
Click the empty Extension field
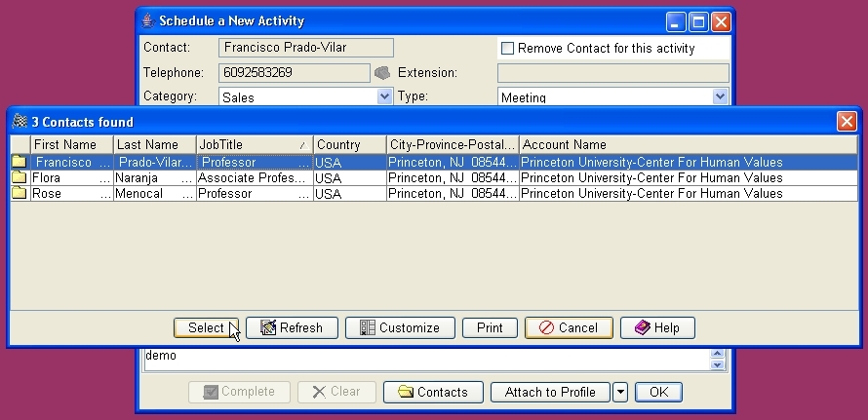point(613,72)
